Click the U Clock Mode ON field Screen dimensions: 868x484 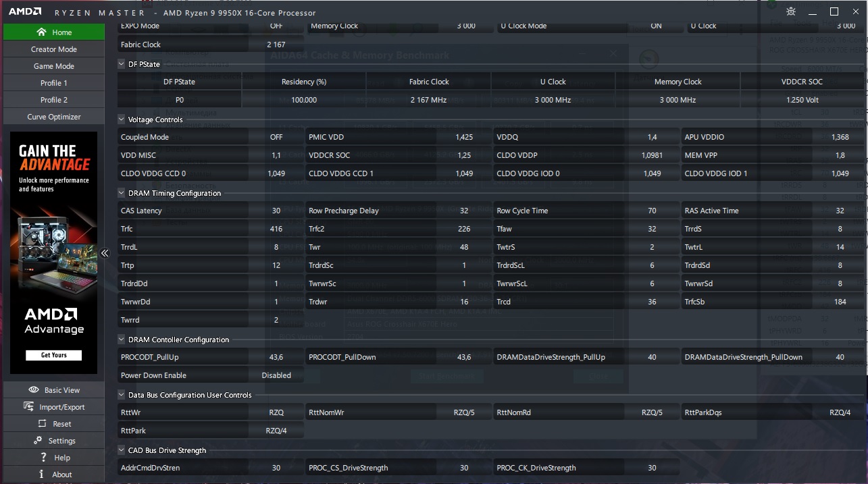coord(589,26)
